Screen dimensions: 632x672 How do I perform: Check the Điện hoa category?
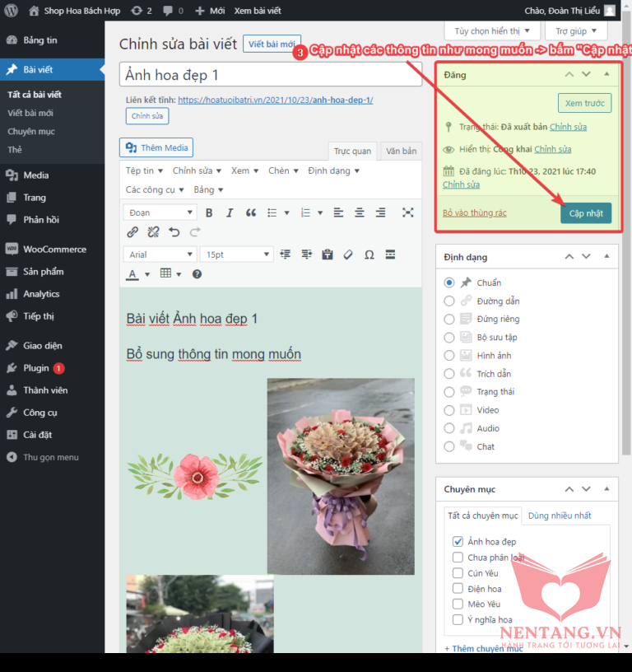coord(458,589)
